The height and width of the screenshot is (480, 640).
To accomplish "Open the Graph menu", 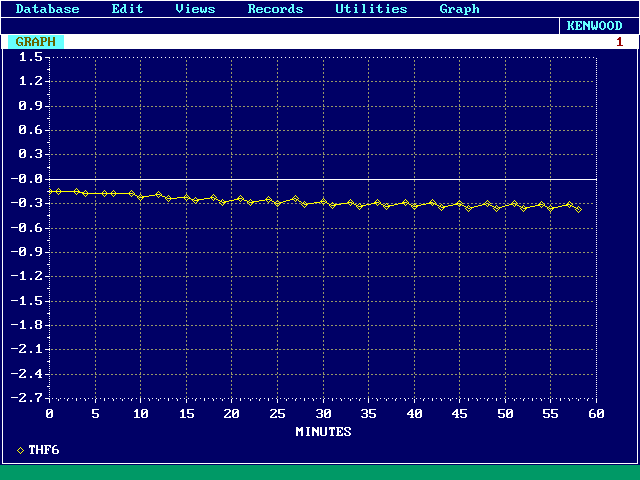I will [459, 9].
